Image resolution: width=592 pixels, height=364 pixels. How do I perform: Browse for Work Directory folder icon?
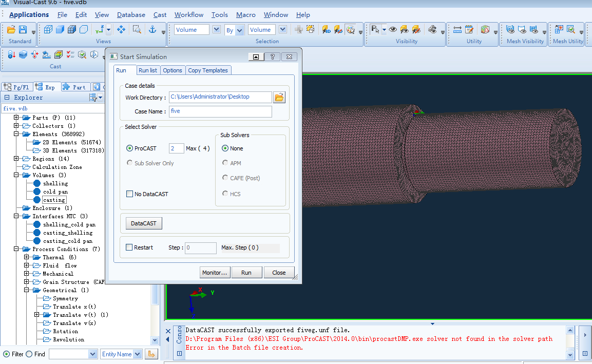coord(279,97)
